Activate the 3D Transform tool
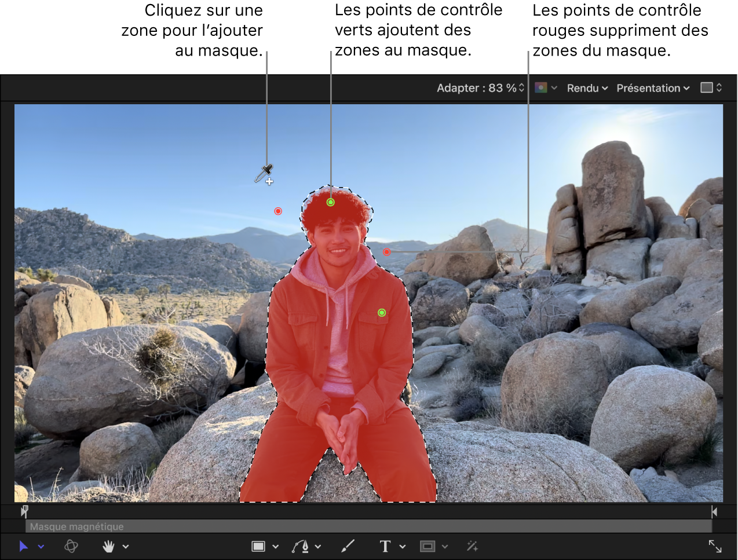This screenshot has height=560, width=738. point(71,546)
